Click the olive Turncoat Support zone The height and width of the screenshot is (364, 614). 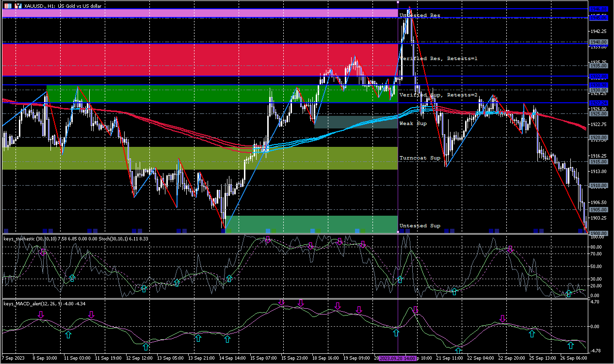pyautogui.click(x=200, y=158)
